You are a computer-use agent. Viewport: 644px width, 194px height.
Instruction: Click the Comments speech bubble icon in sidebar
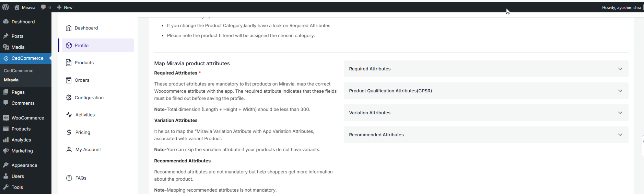click(6, 103)
